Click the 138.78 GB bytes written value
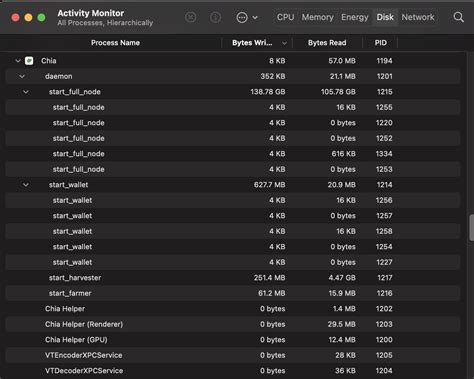474x379 pixels. click(x=268, y=92)
